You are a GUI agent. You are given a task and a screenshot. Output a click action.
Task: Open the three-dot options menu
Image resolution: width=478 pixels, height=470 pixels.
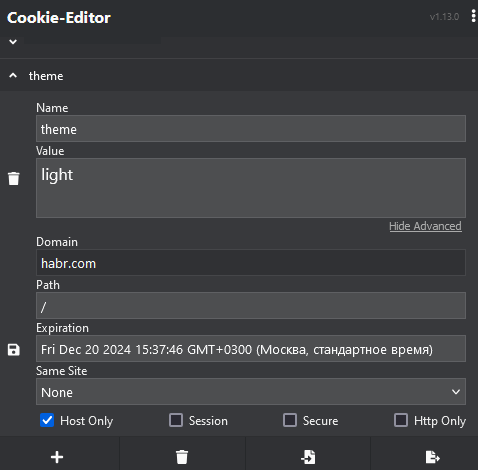coord(473,16)
